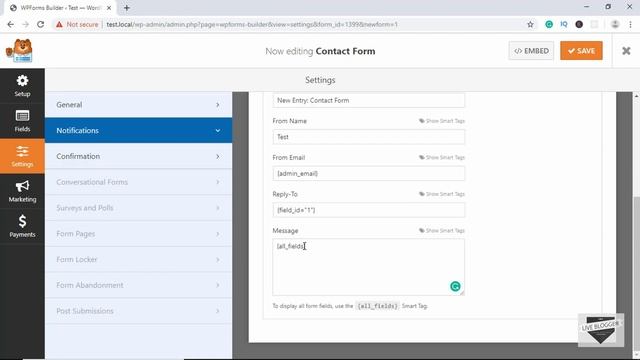Viewport: 640px width, 360px height.
Task: Close the form builder with X
Action: [626, 51]
